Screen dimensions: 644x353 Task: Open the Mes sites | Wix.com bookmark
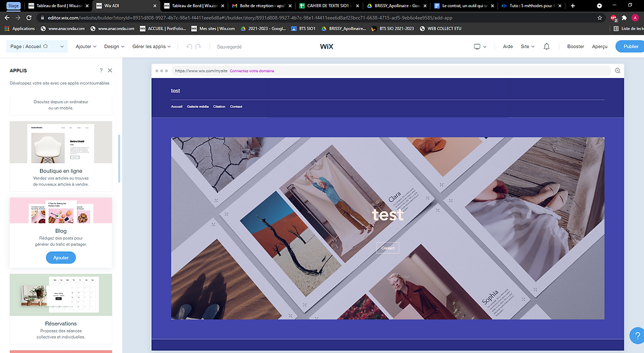pos(213,28)
